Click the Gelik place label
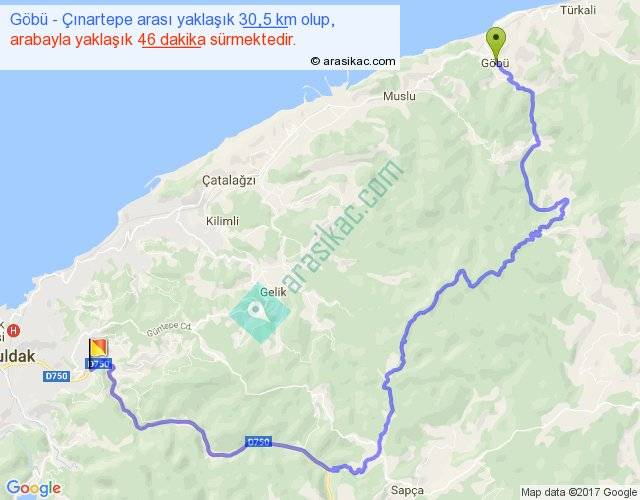The width and height of the screenshot is (640, 500). (273, 292)
